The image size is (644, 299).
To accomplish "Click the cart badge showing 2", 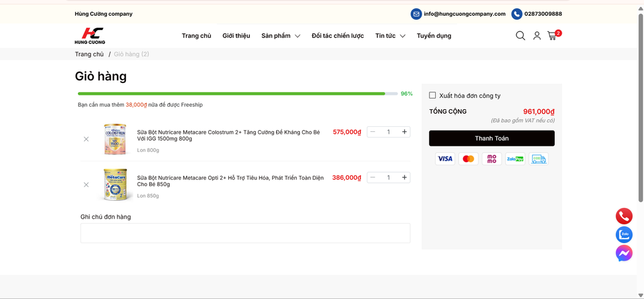I will click(558, 33).
